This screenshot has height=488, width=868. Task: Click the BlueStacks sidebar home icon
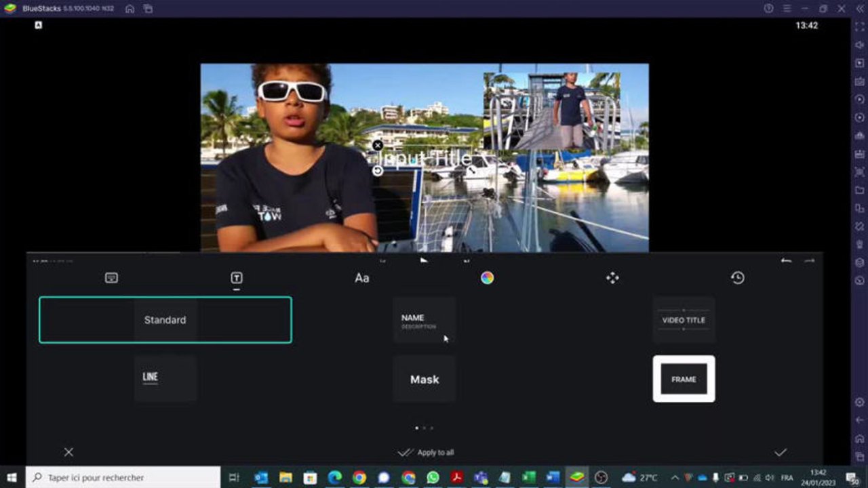pos(859,439)
